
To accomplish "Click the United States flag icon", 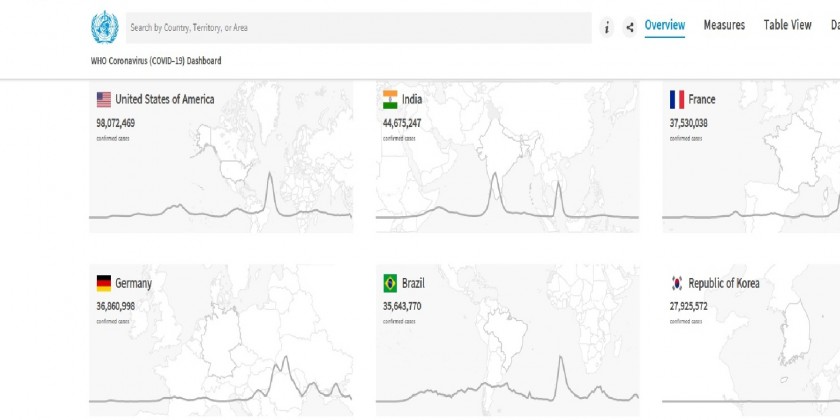I will 103,99.
